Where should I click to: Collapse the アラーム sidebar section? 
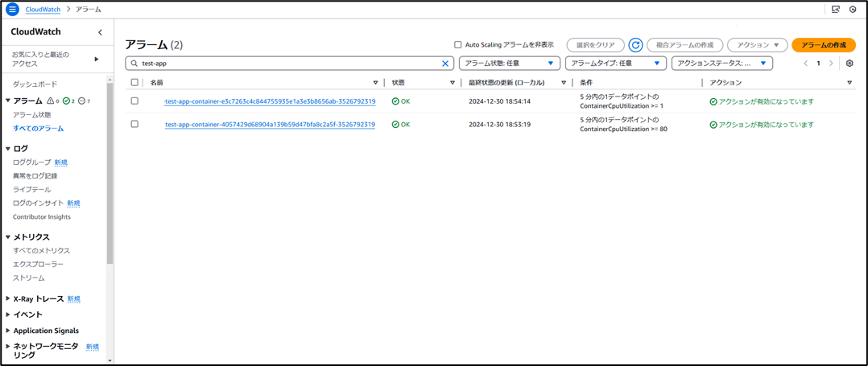[8, 101]
